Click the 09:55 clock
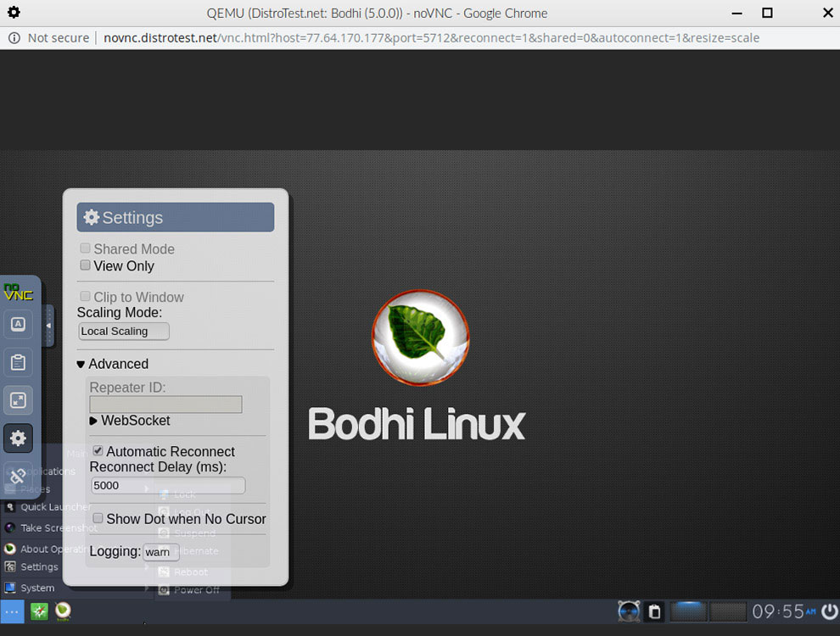Image resolution: width=840 pixels, height=636 pixels. coord(784,611)
